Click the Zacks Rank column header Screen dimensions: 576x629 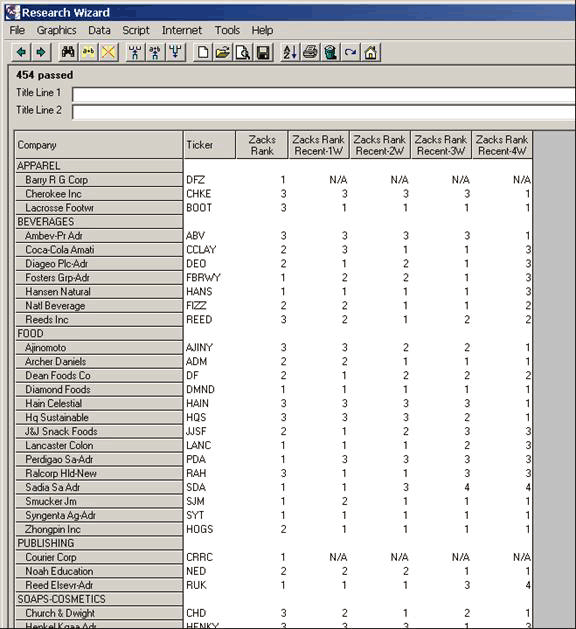(x=262, y=145)
